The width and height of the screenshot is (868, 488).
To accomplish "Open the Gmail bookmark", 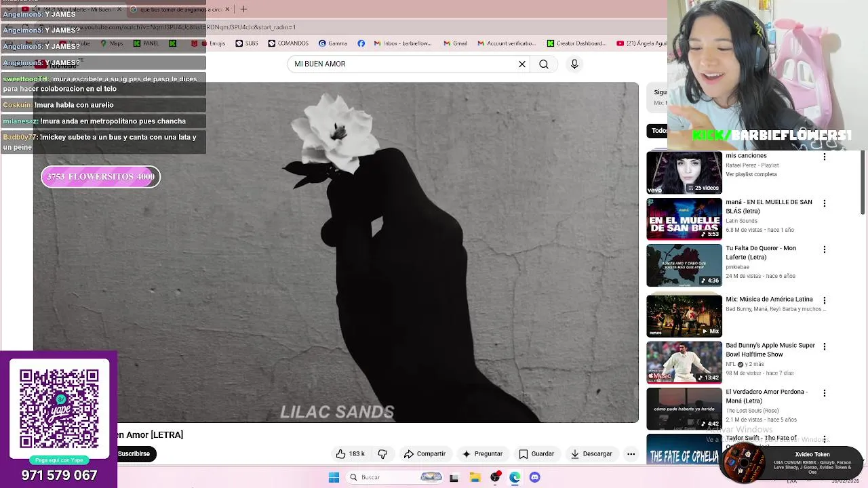I will [x=455, y=43].
